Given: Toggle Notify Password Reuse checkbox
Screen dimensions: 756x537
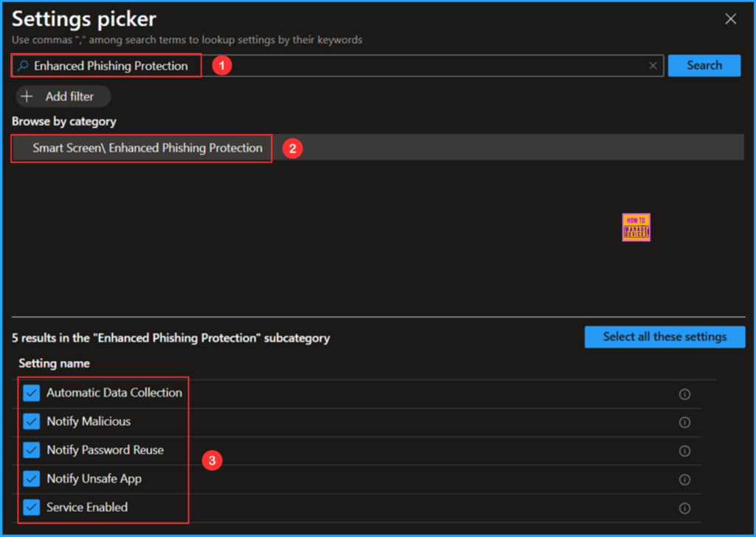Looking at the screenshot, I should [31, 450].
